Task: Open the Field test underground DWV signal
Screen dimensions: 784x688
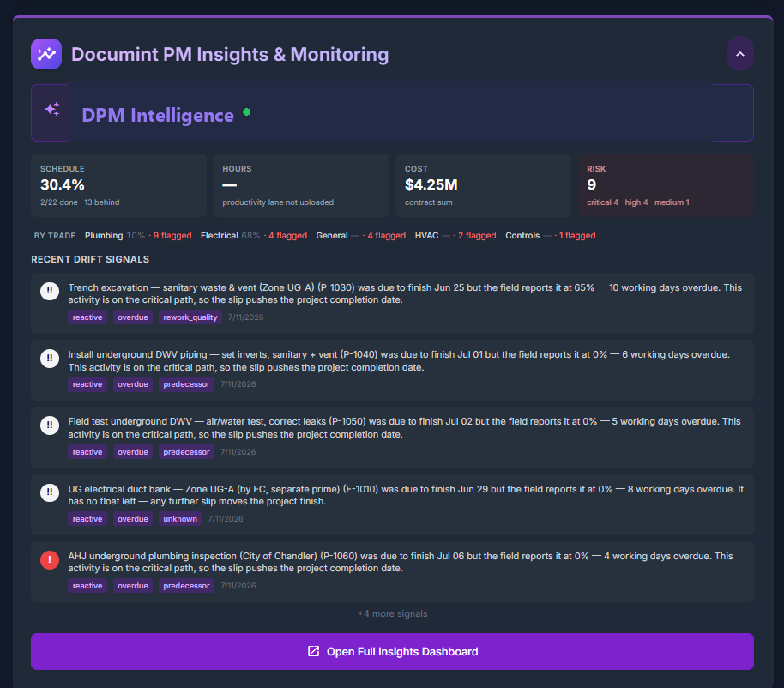Action: click(393, 438)
